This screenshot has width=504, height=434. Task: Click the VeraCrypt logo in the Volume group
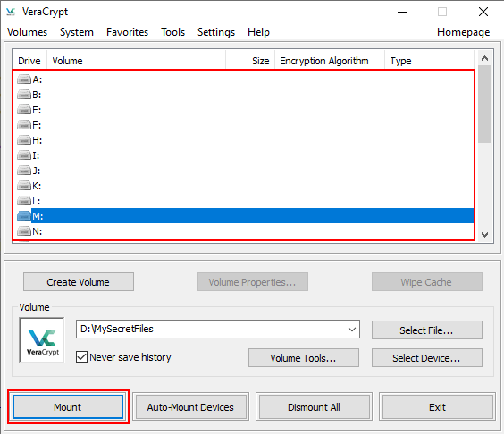point(42,340)
